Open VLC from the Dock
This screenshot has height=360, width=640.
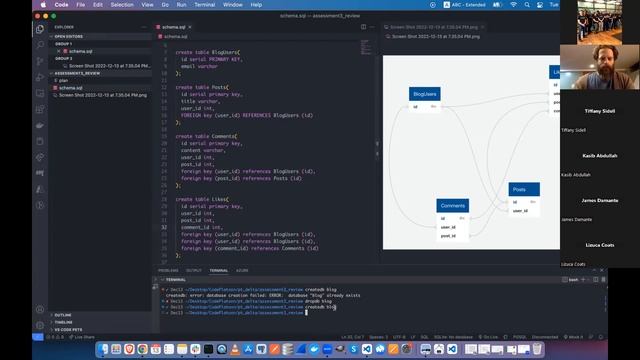pyautogui.click(x=235, y=349)
